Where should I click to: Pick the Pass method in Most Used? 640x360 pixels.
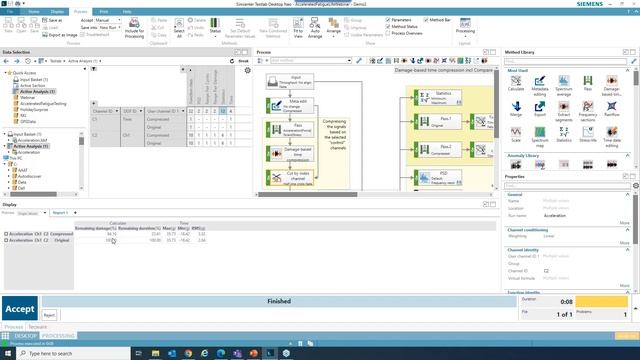[x=588, y=83]
